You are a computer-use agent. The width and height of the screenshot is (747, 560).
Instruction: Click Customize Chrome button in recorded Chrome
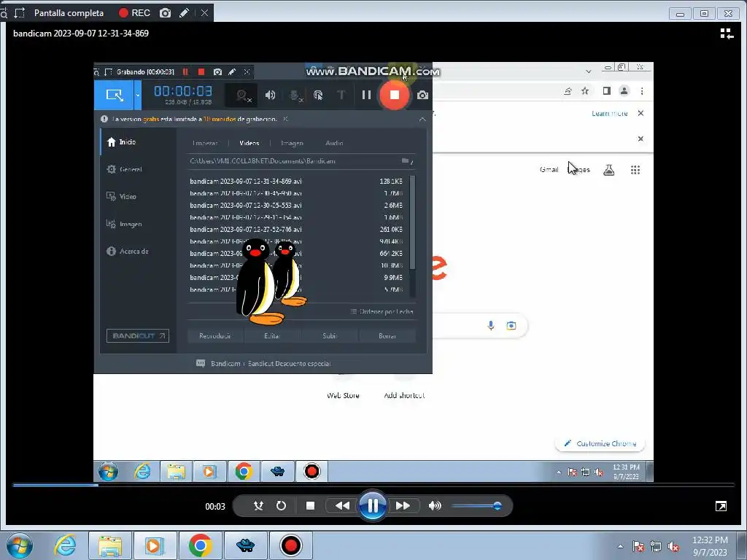(x=600, y=443)
